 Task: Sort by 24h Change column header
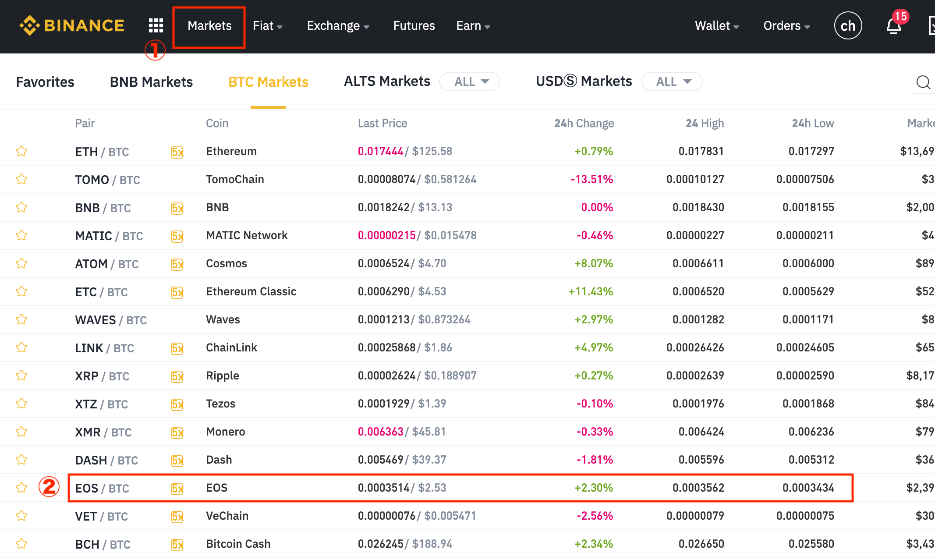(584, 123)
